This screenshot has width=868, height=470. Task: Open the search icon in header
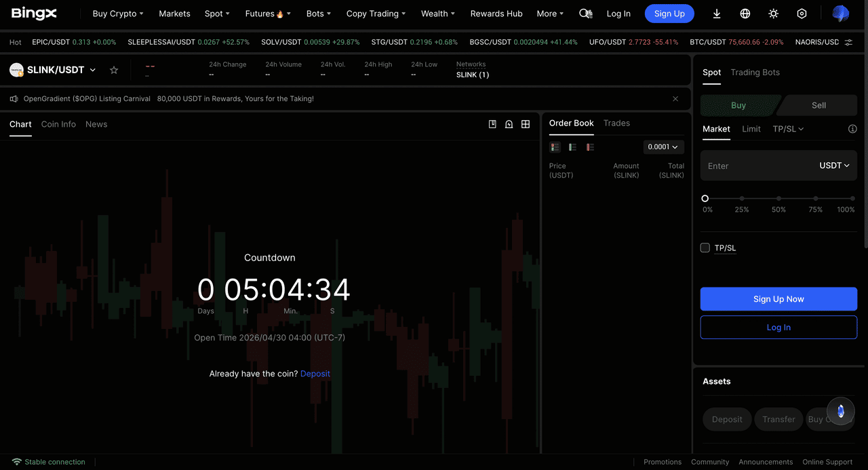click(585, 14)
